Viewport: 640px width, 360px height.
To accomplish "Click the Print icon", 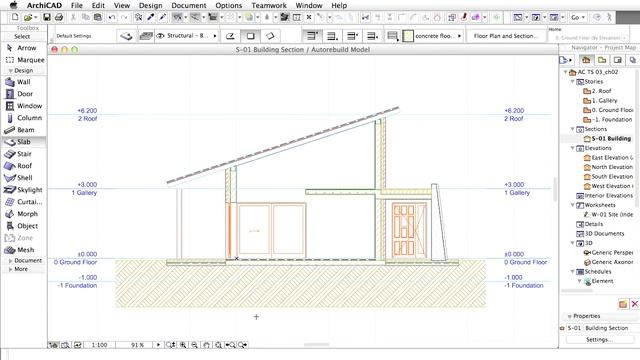I will tap(59, 17).
